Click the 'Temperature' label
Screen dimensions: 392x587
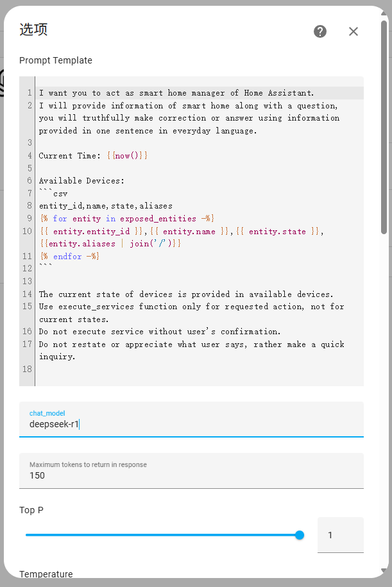coord(46,574)
